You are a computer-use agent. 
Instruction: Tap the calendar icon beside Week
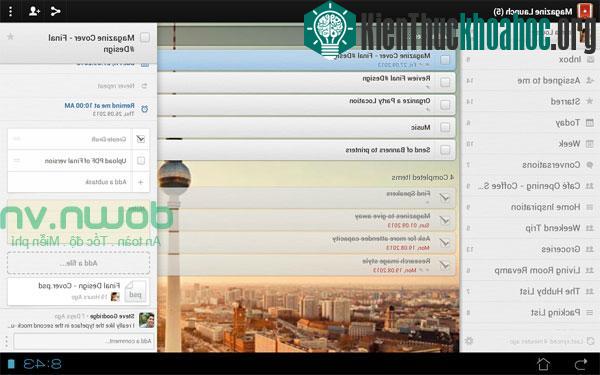click(590, 144)
